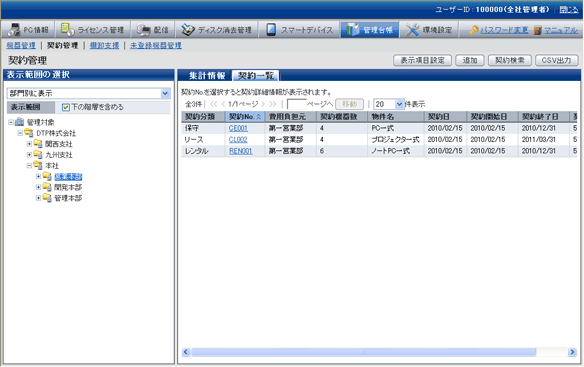Open the 部門別に表示 dropdown

tap(89, 93)
